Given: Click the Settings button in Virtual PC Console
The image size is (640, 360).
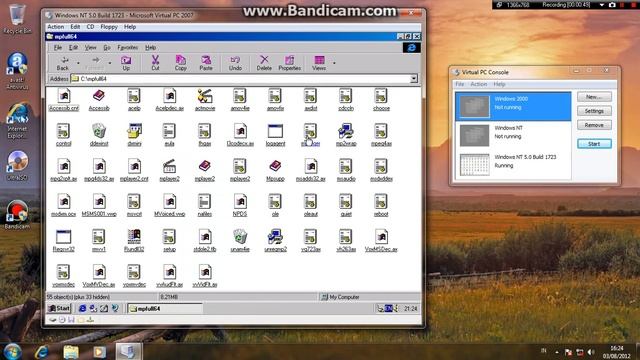Looking at the screenshot, I should point(594,111).
